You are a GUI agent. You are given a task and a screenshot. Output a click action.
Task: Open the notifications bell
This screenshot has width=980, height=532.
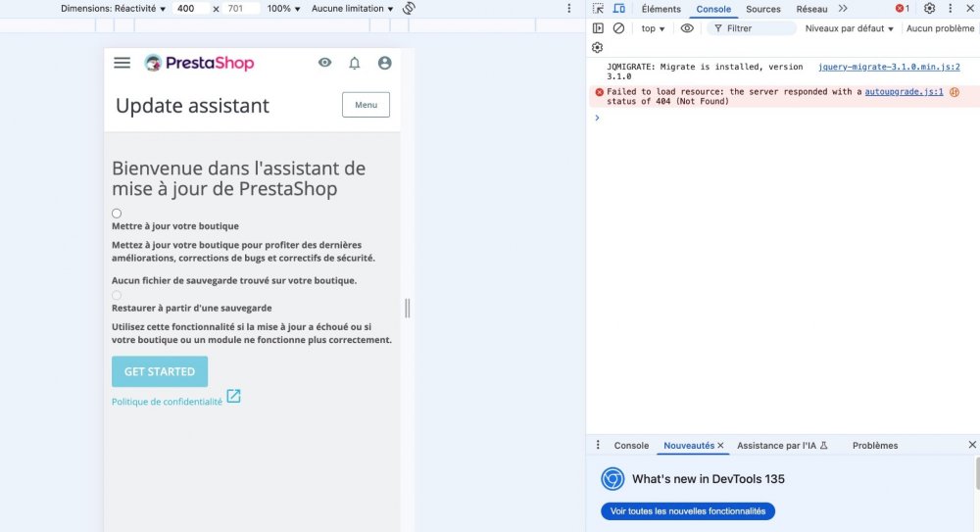click(355, 63)
